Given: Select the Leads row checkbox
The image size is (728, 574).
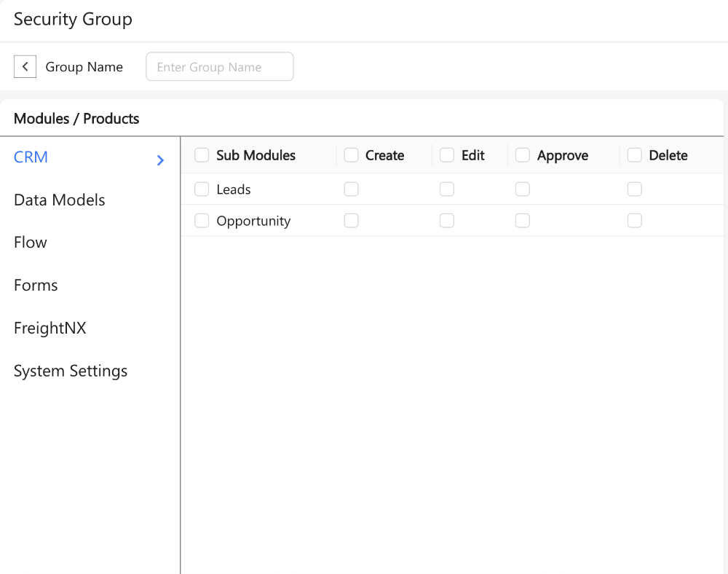Looking at the screenshot, I should pyautogui.click(x=202, y=189).
